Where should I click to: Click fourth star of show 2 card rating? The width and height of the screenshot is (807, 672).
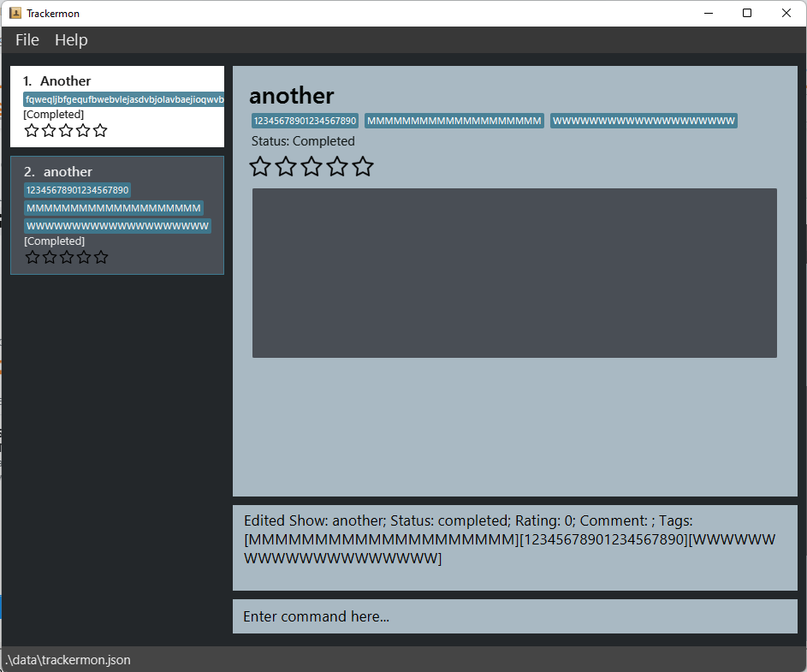point(84,257)
